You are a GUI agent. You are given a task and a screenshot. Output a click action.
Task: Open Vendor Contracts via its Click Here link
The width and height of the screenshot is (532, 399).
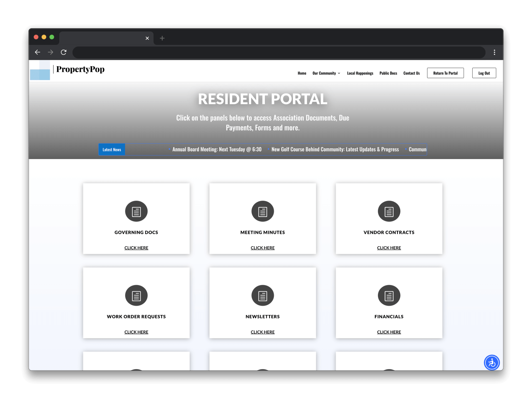point(389,248)
